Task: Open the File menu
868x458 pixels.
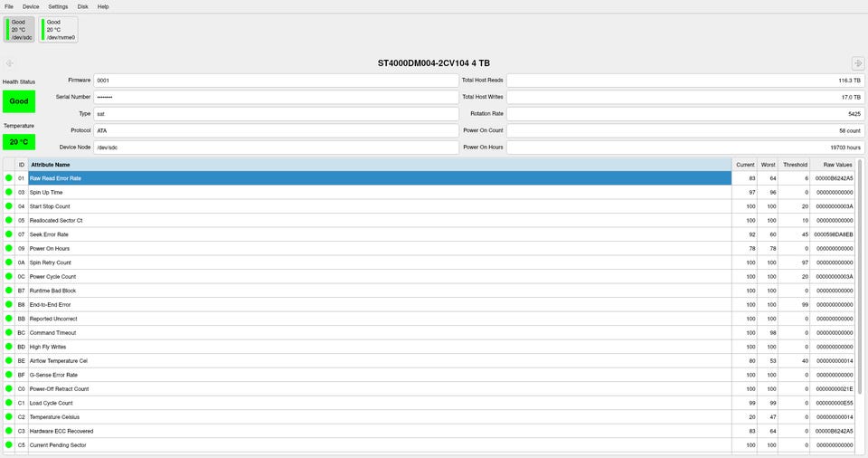Action: point(9,6)
